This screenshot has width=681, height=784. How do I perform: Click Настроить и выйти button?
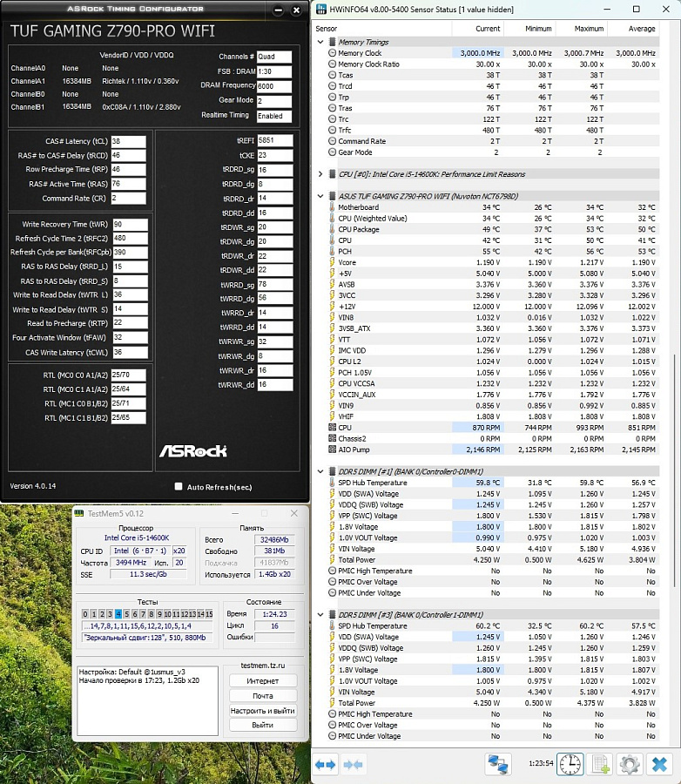[263, 711]
